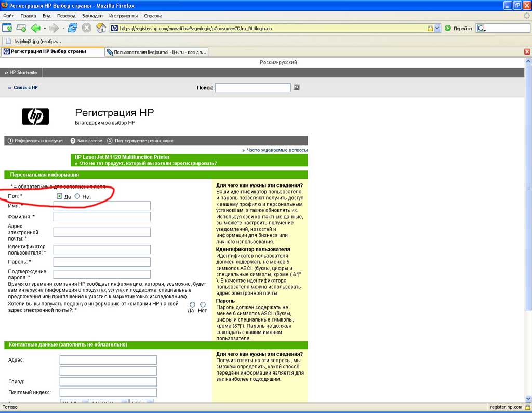Click the scrollbar down arrow
Screen dimensions: 532x413
(528, 399)
